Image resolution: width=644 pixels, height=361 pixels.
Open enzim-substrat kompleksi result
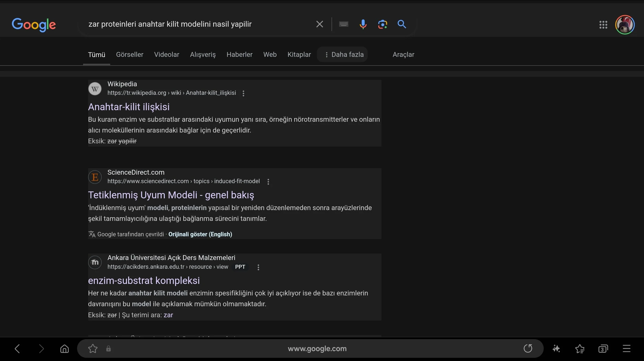144,280
